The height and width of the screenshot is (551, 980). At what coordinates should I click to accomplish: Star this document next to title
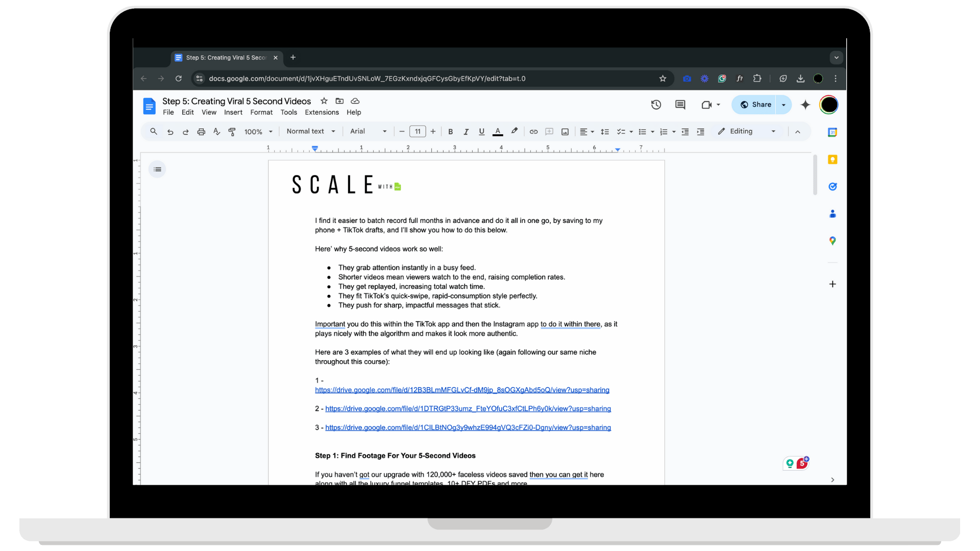(324, 101)
